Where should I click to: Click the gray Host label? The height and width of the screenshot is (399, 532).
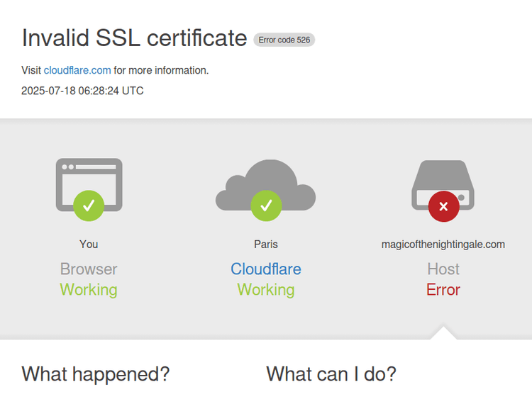[443, 269]
